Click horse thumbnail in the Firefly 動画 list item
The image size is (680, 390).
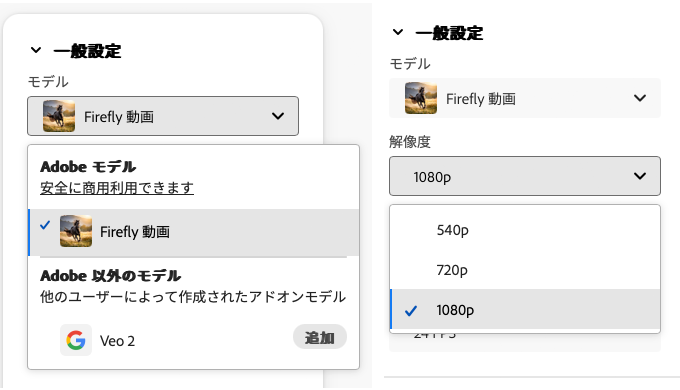point(76,231)
